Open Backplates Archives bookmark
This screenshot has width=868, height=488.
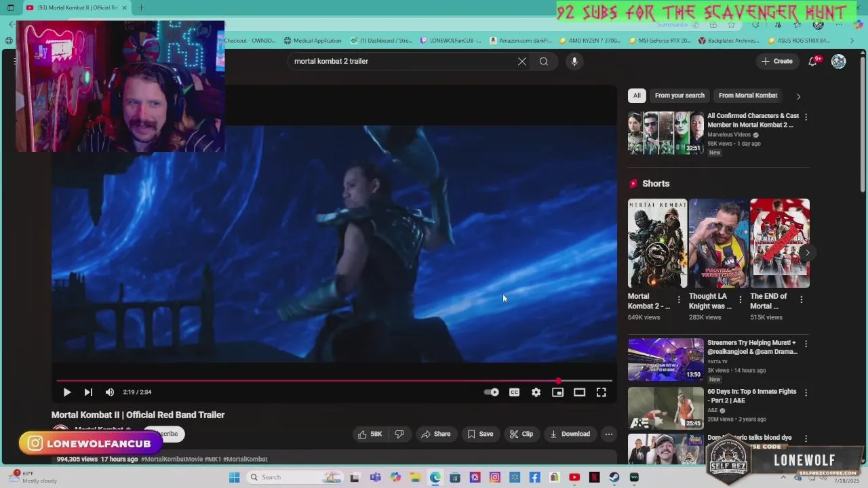(729, 41)
